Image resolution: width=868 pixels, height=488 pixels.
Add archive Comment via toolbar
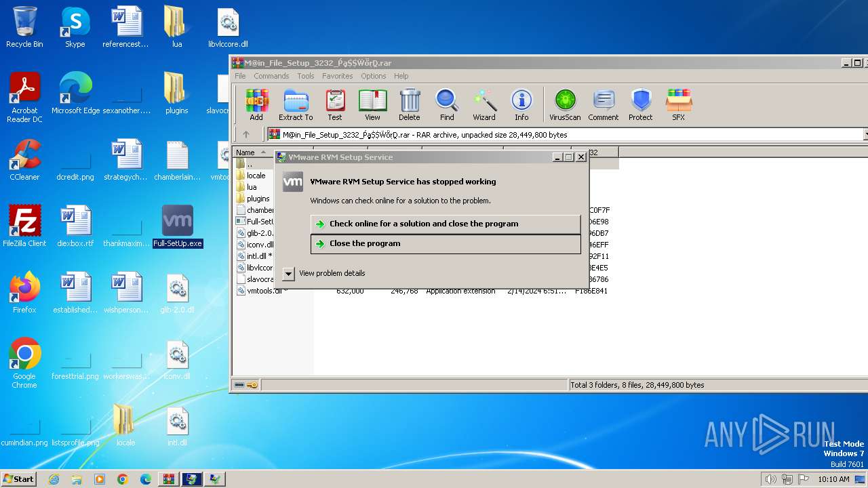(604, 105)
